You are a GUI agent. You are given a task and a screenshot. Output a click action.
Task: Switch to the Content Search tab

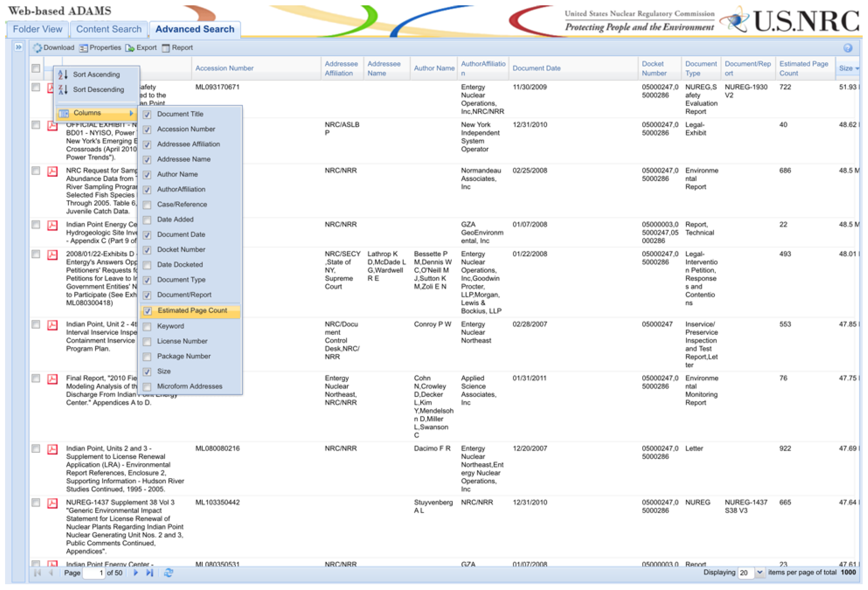coord(109,29)
